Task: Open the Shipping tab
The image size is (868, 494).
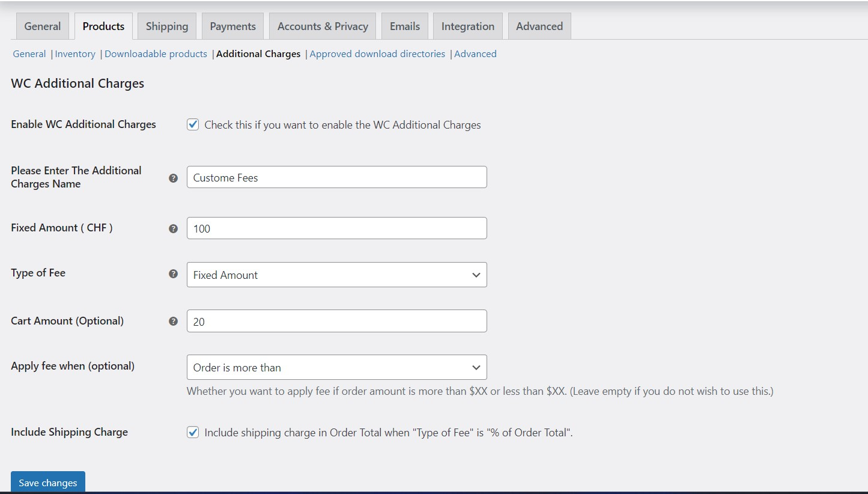Action: [x=167, y=26]
